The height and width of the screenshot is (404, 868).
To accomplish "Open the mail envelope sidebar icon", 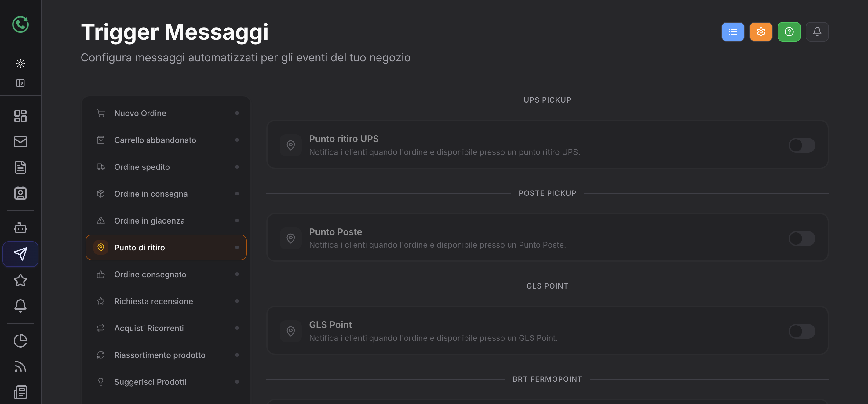I will pyautogui.click(x=20, y=141).
